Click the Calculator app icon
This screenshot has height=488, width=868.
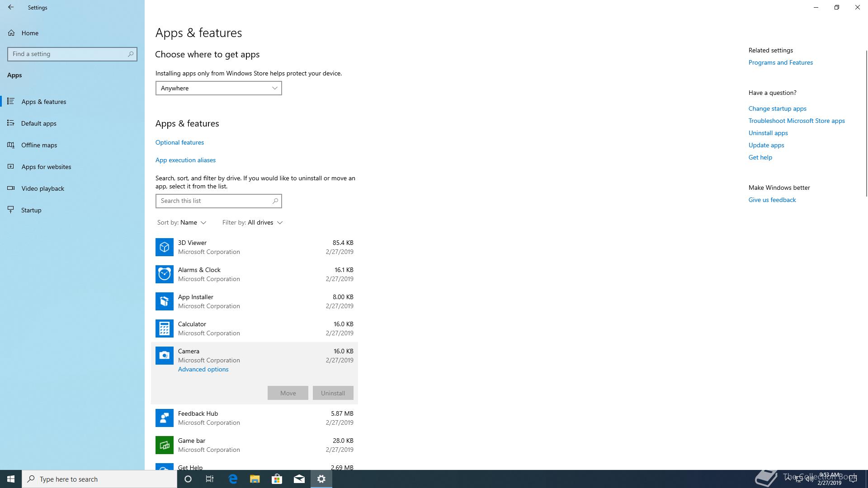[165, 328]
